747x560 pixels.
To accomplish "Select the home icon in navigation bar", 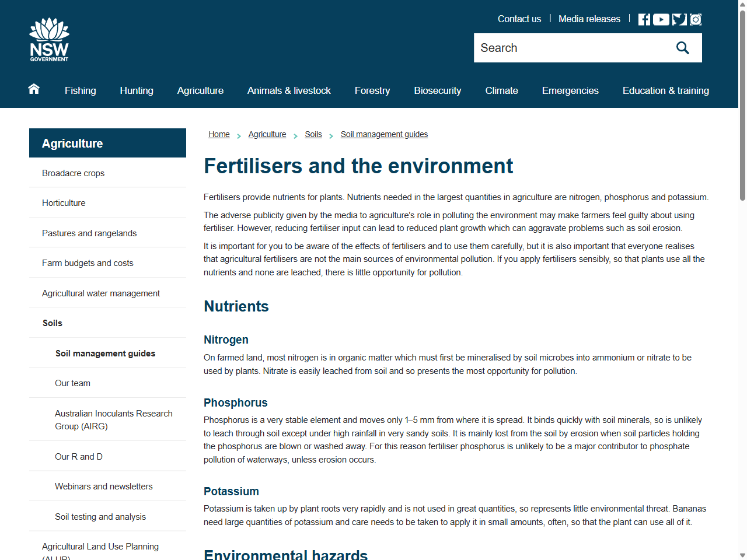I will 33,89.
